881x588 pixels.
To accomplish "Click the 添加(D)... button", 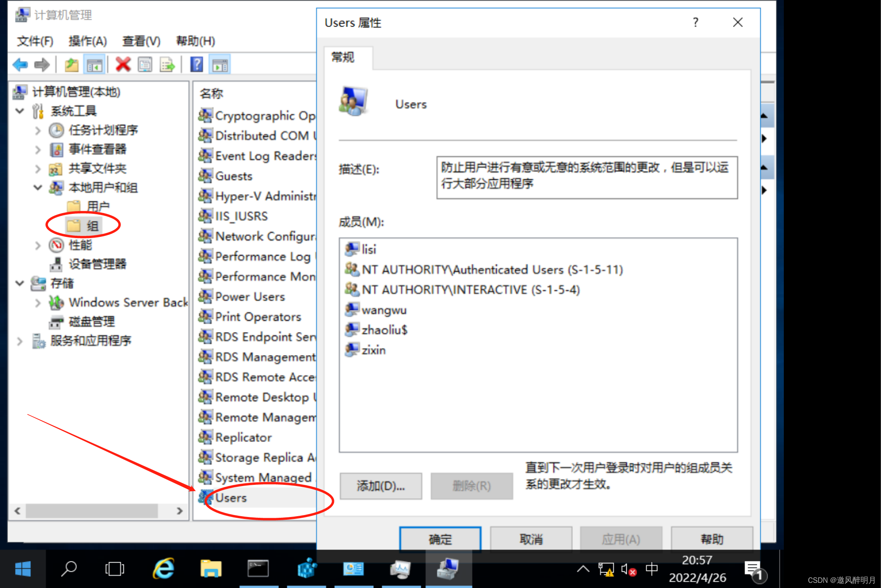I will click(380, 486).
